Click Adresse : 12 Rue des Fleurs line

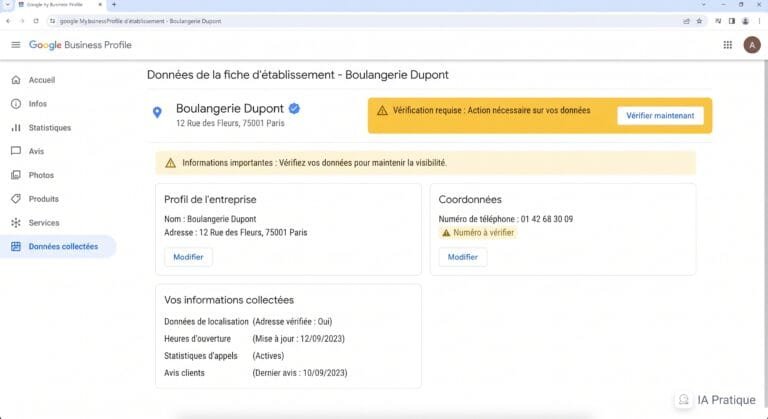pyautogui.click(x=236, y=232)
